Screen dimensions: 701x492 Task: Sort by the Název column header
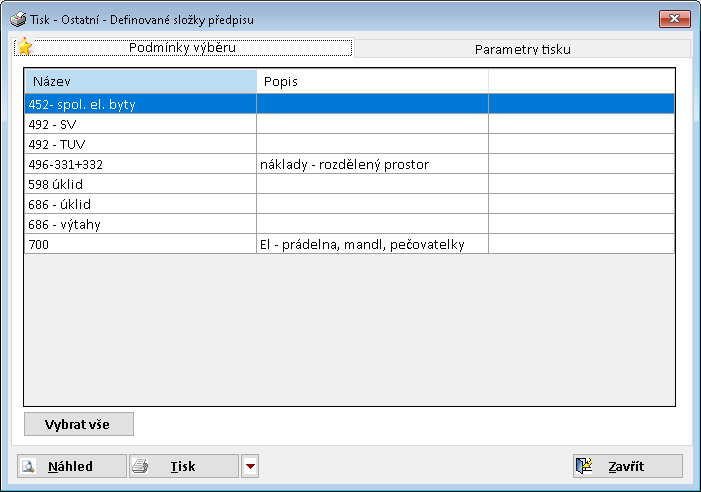point(140,80)
